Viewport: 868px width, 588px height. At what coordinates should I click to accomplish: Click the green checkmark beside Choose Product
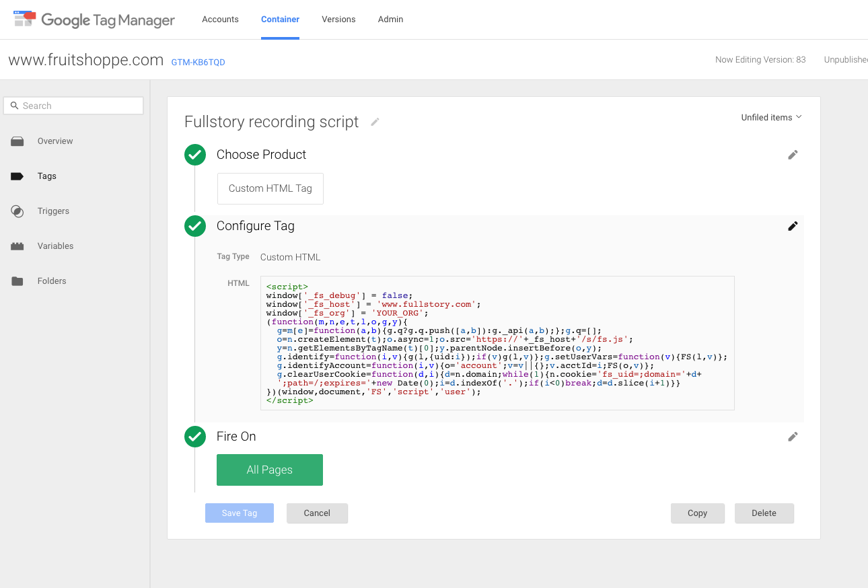click(195, 155)
